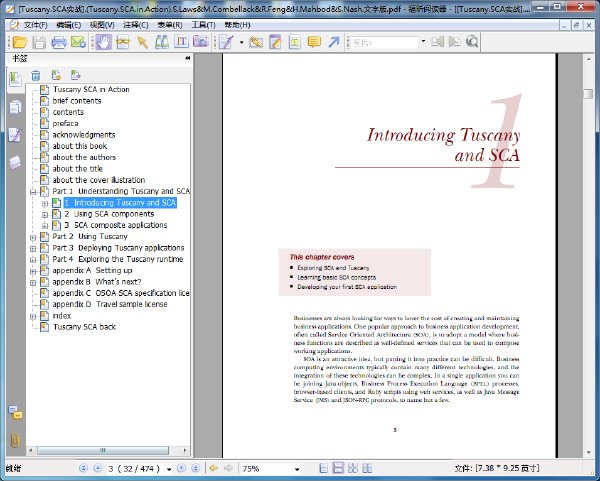Screen dimensions: 600x481
Task: Click the binoculars Find icon
Action: [x=162, y=42]
